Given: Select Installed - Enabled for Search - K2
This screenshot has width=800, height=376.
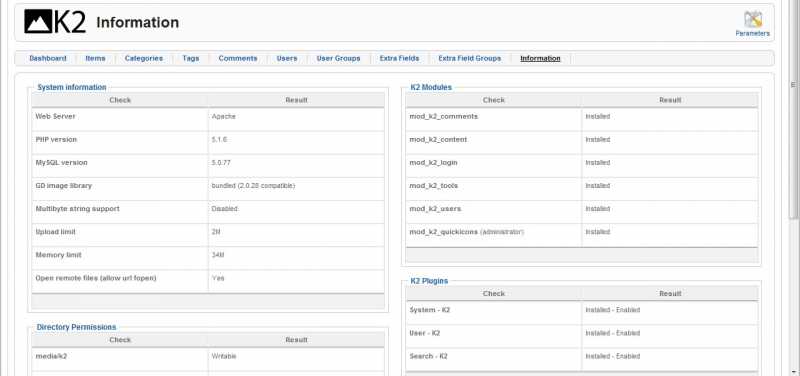Looking at the screenshot, I should [x=612, y=356].
